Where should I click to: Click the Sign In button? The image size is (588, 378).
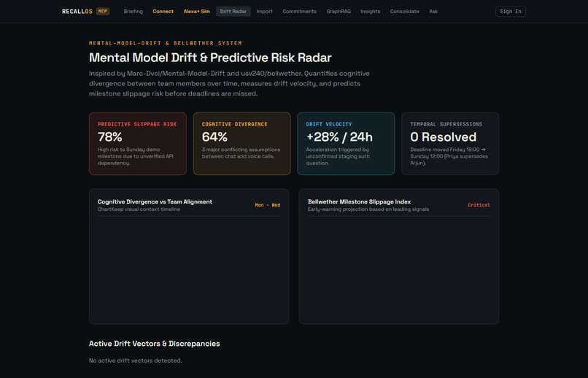(x=511, y=11)
